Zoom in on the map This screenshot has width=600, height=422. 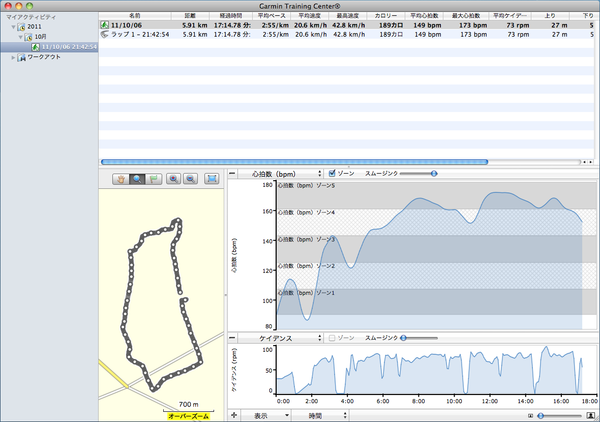[174, 179]
